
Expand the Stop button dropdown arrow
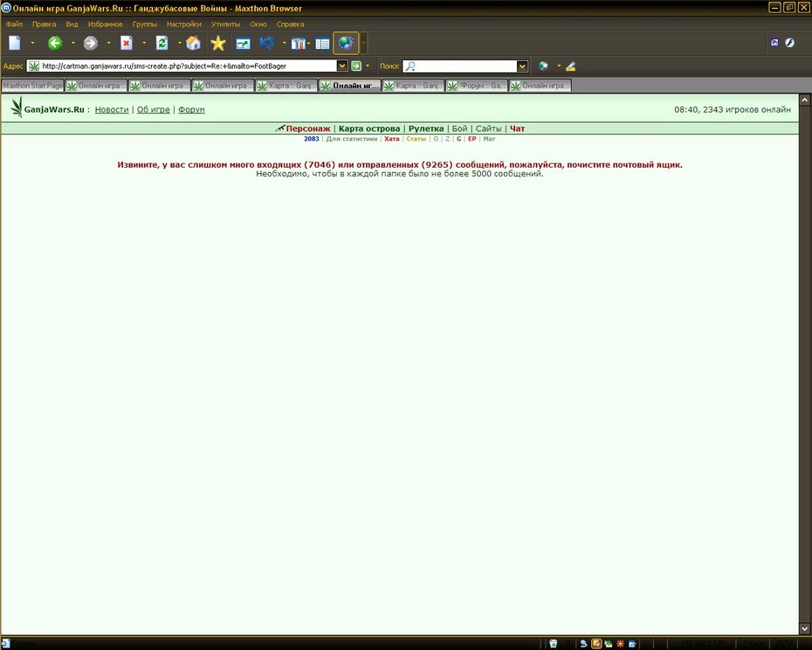(144, 43)
